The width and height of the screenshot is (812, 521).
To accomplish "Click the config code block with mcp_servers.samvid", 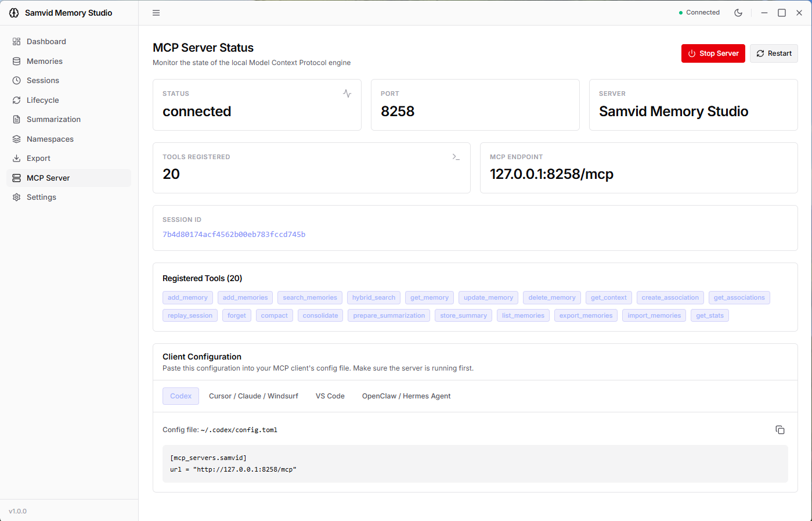I will 475,463.
